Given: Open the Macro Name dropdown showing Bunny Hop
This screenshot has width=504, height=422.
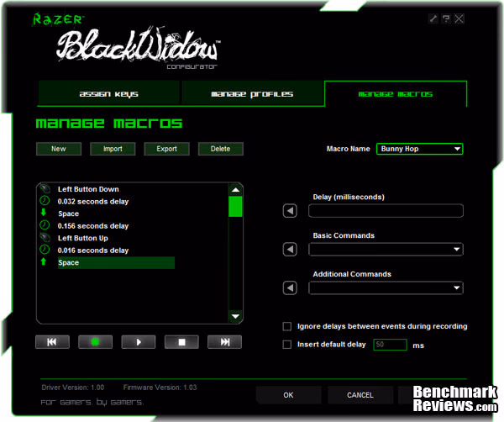Looking at the screenshot, I should coord(419,149).
